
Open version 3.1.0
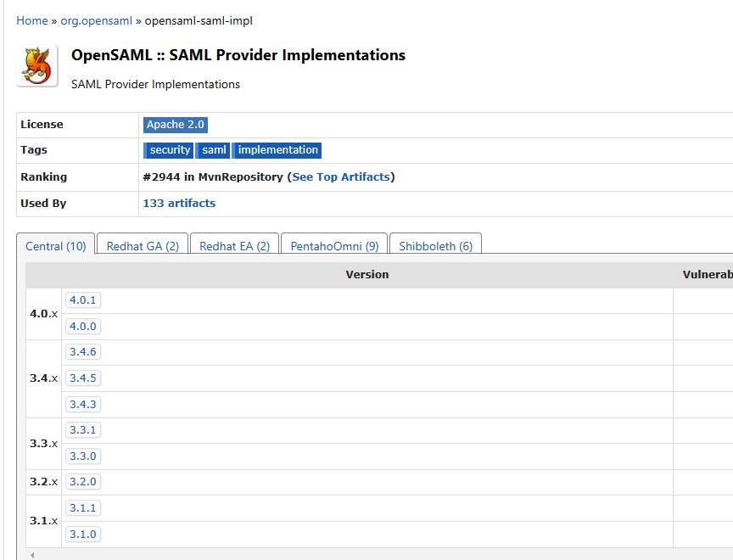(x=83, y=535)
